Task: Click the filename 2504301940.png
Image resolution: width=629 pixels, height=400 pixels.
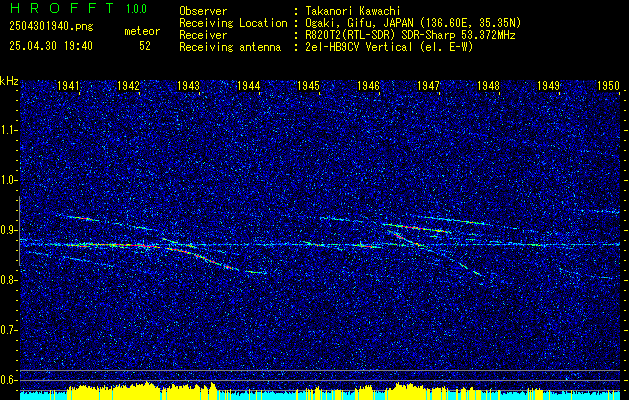Action: (51, 27)
